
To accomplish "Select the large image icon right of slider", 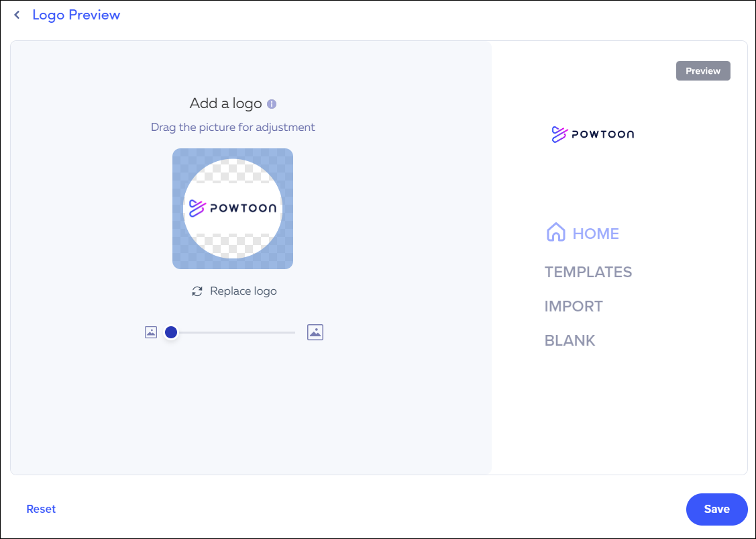I will coord(315,332).
